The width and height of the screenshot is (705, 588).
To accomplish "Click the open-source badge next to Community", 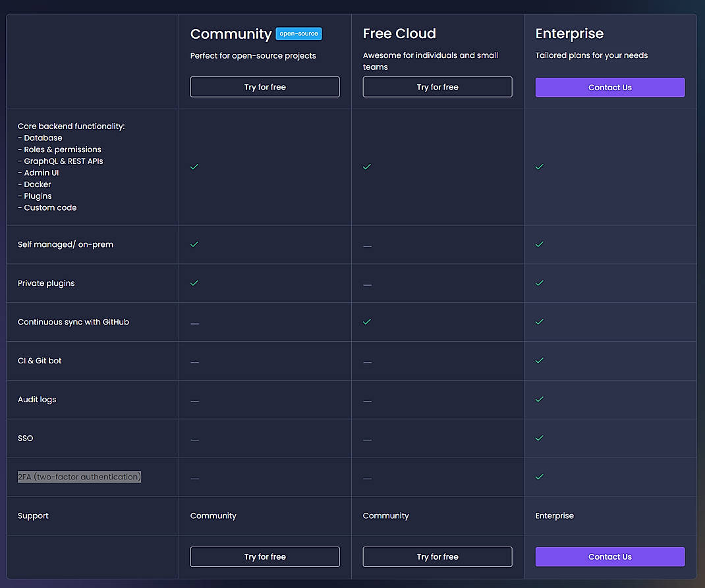I will click(x=298, y=34).
